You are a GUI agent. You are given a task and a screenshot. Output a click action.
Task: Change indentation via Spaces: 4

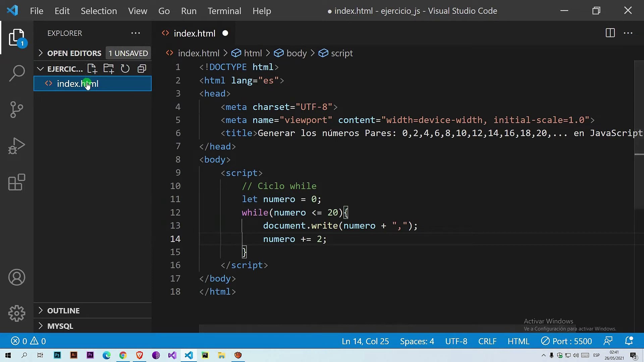pyautogui.click(x=417, y=341)
